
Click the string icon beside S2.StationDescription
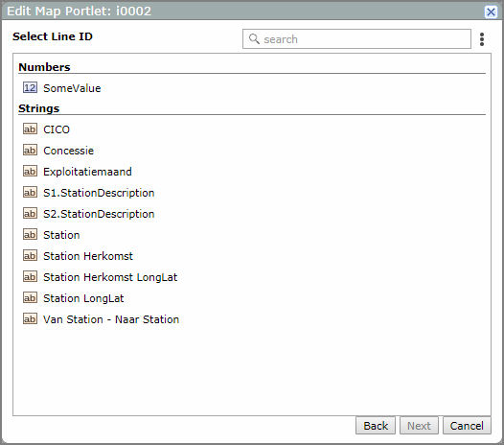pyautogui.click(x=30, y=213)
